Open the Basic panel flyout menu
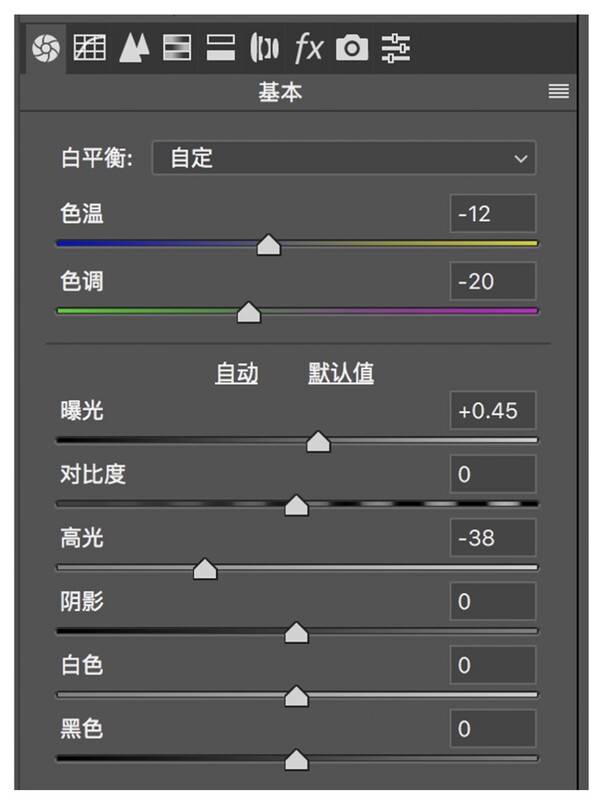This screenshot has width=600, height=809. click(558, 93)
